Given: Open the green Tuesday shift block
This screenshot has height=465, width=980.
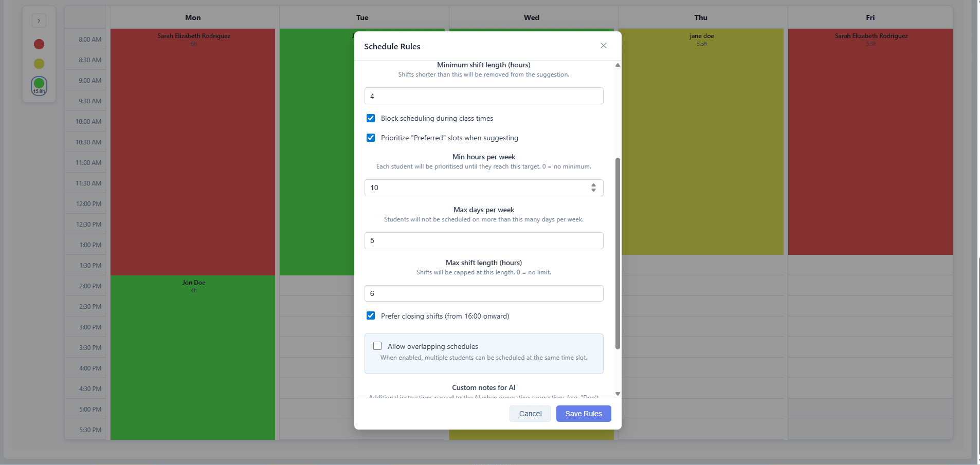Looking at the screenshot, I should tap(317, 152).
